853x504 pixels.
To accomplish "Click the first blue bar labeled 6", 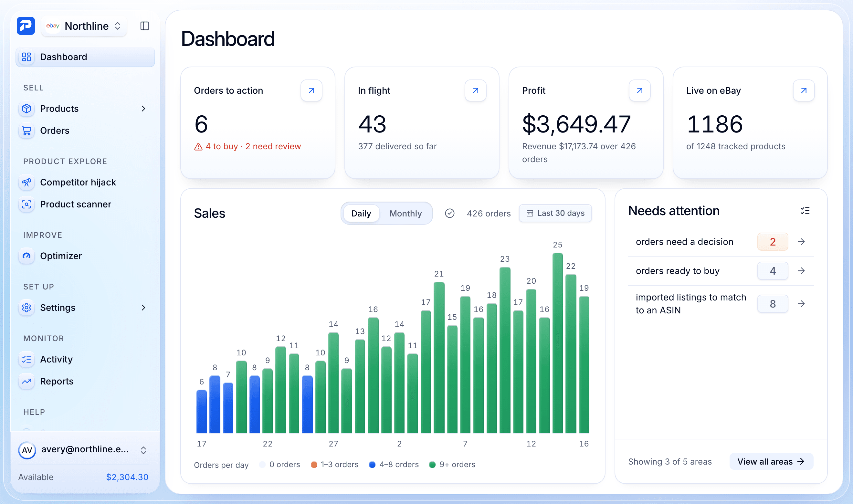I will point(202,412).
